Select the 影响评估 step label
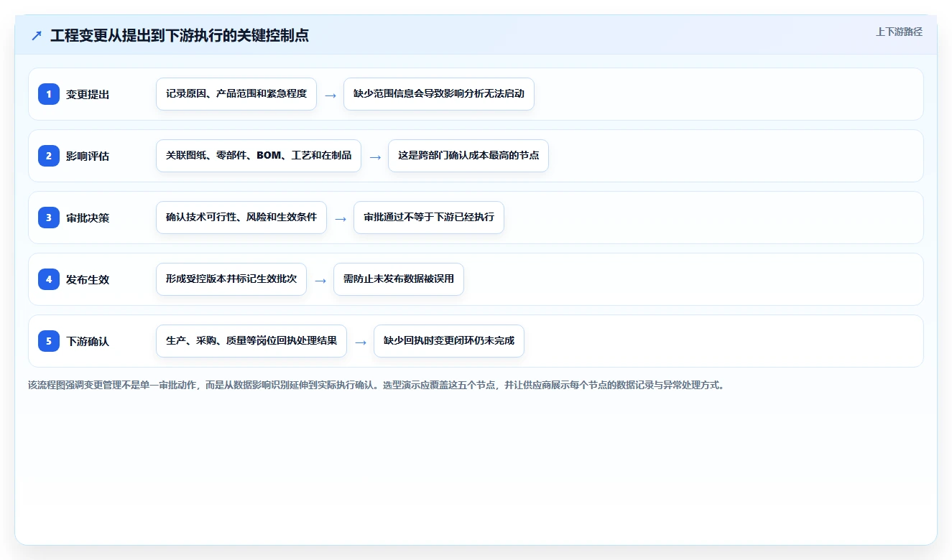This screenshot has width=952, height=560. [x=88, y=156]
